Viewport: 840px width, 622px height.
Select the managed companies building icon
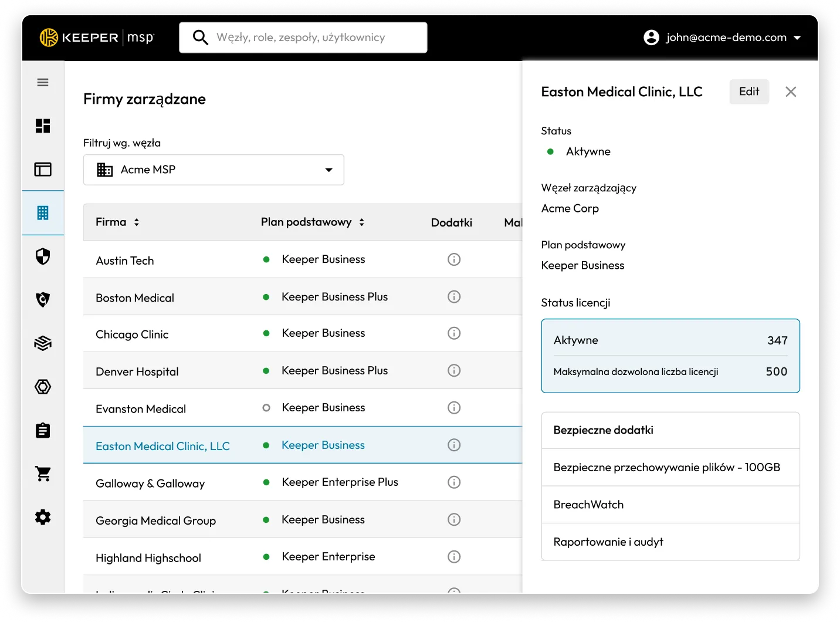tap(43, 213)
